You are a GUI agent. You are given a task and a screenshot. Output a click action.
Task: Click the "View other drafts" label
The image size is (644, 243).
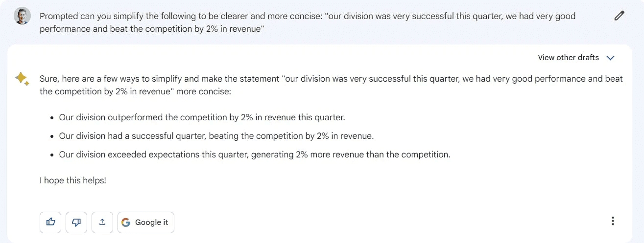pyautogui.click(x=568, y=58)
